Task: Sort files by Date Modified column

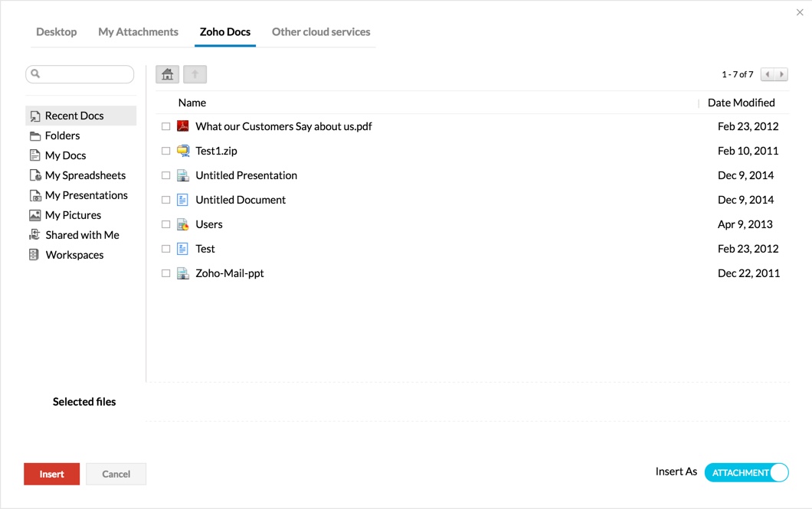Action: pyautogui.click(x=741, y=103)
